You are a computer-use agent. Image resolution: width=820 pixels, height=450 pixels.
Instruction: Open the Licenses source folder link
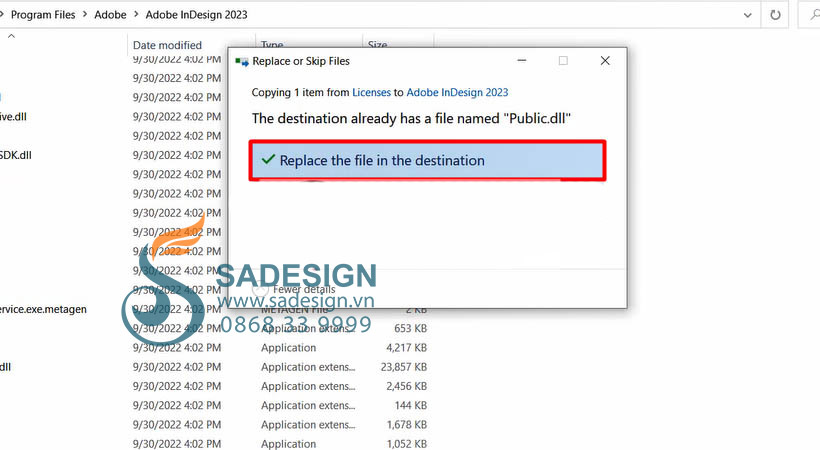[x=371, y=93]
